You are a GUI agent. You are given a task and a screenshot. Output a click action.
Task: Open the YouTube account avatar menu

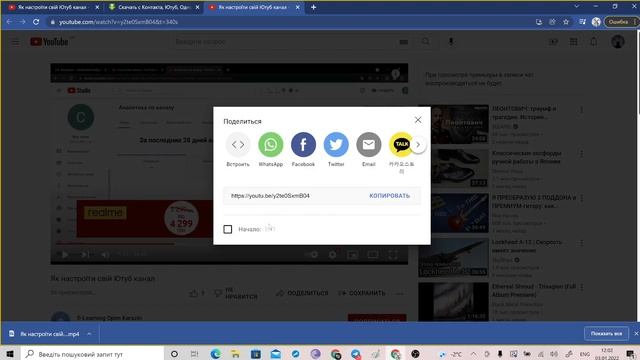click(618, 42)
